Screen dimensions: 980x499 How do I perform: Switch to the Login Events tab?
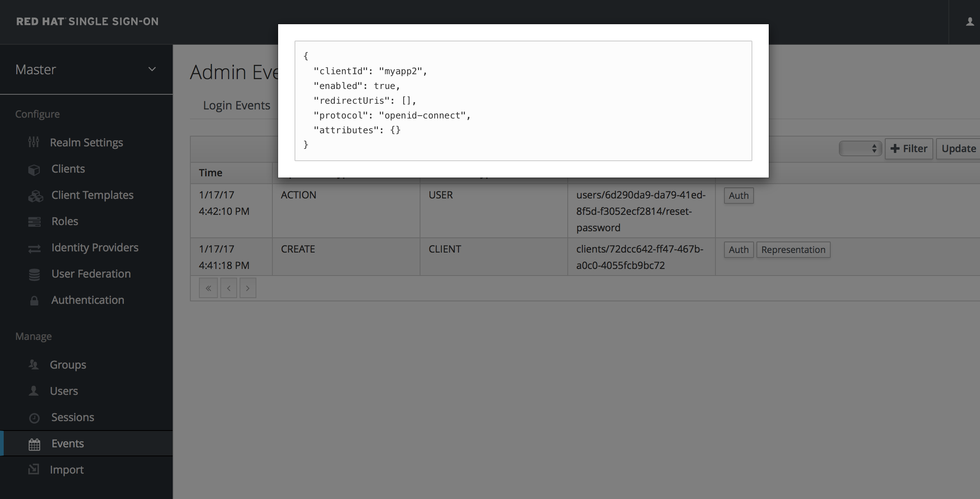coord(236,105)
